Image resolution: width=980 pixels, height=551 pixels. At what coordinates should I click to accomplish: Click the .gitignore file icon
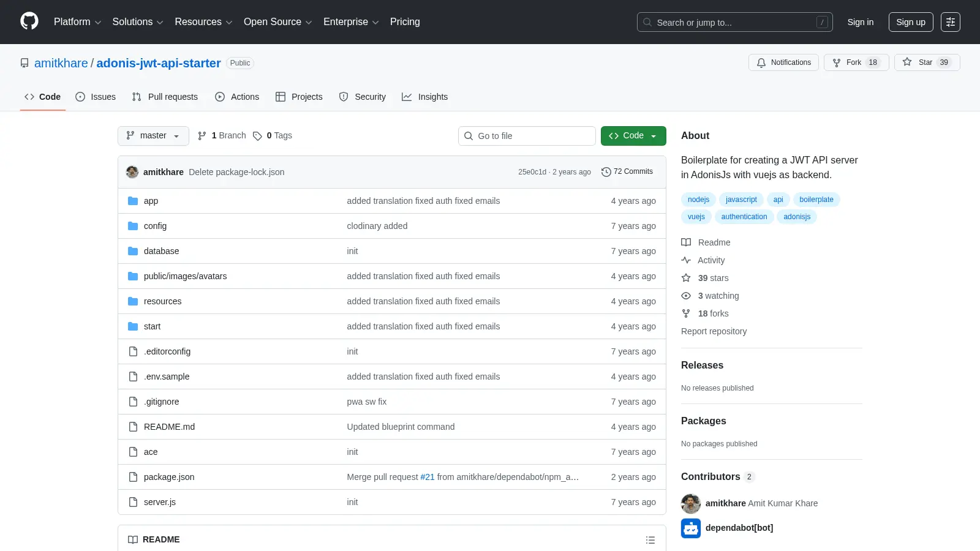pyautogui.click(x=133, y=402)
